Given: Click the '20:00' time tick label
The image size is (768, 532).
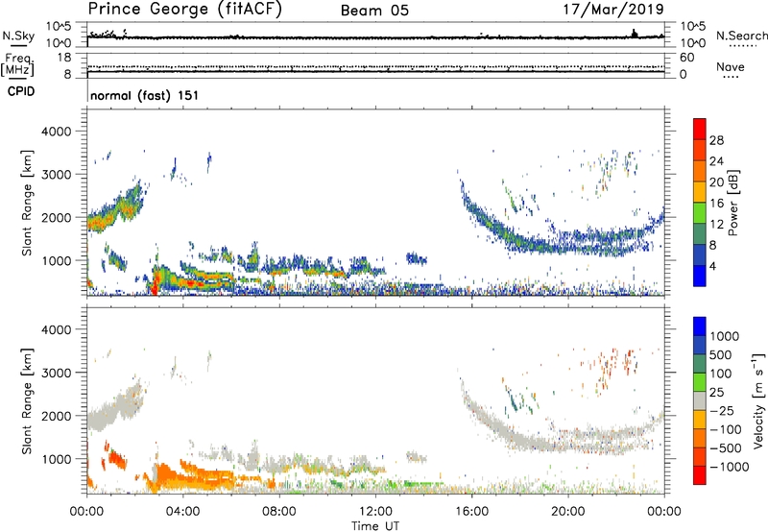Looking at the screenshot, I should click(567, 512).
